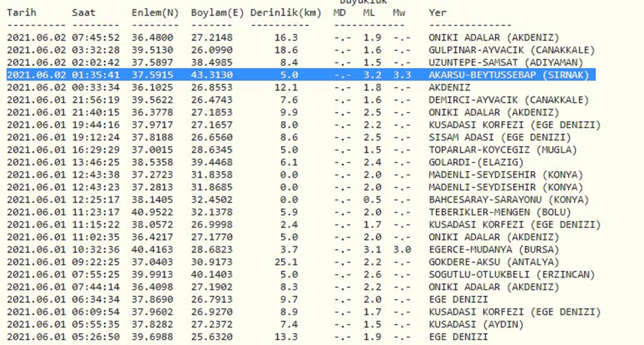Click the Yer column header
Screen dimensions: 644x345
(437, 12)
